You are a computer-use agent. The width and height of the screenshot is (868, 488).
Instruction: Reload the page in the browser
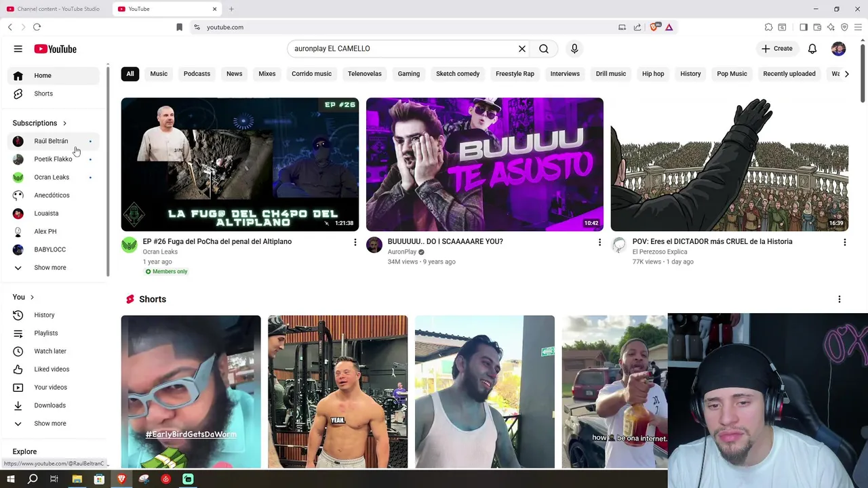coord(37,27)
